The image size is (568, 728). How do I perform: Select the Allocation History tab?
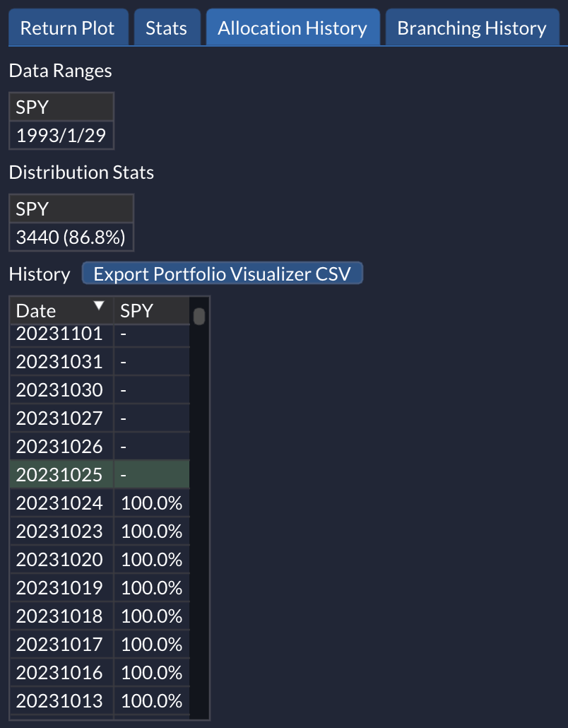click(292, 28)
